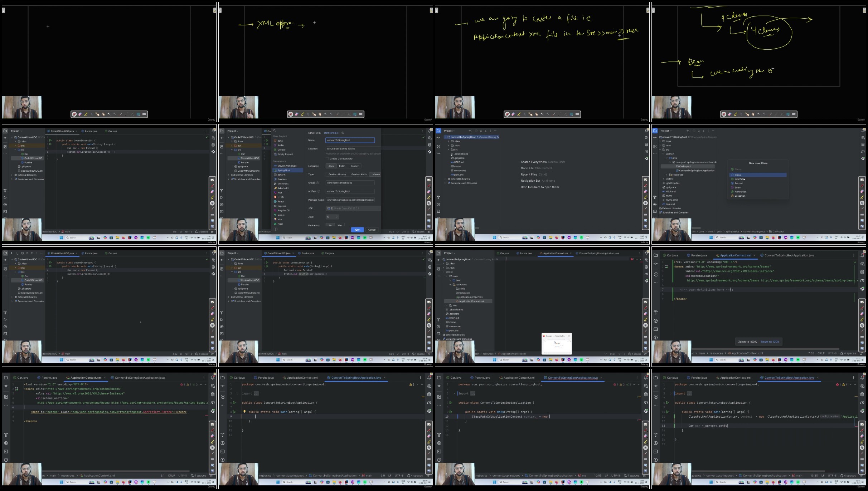Select Maven Archetype generator
This screenshot has height=491, width=868.
[x=287, y=166]
